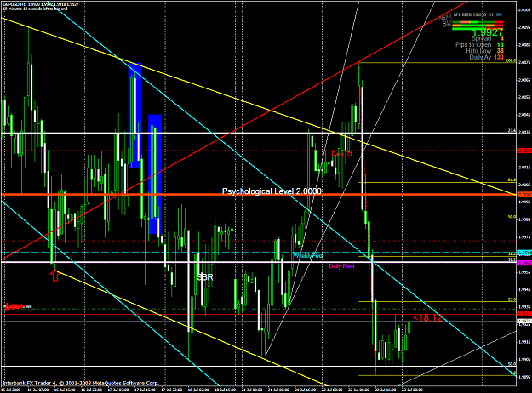
Task: Click the '<18:12' red countdown label
Action: [427, 318]
